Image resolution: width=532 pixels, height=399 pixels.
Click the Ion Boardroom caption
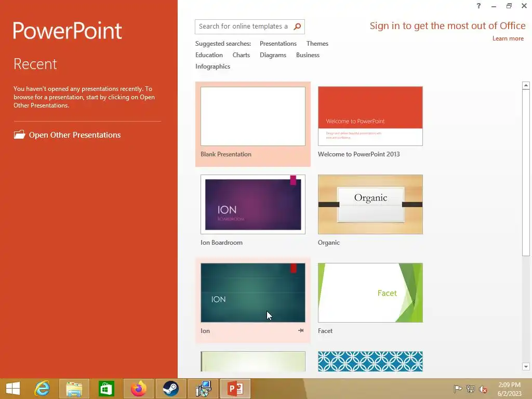[x=221, y=243]
